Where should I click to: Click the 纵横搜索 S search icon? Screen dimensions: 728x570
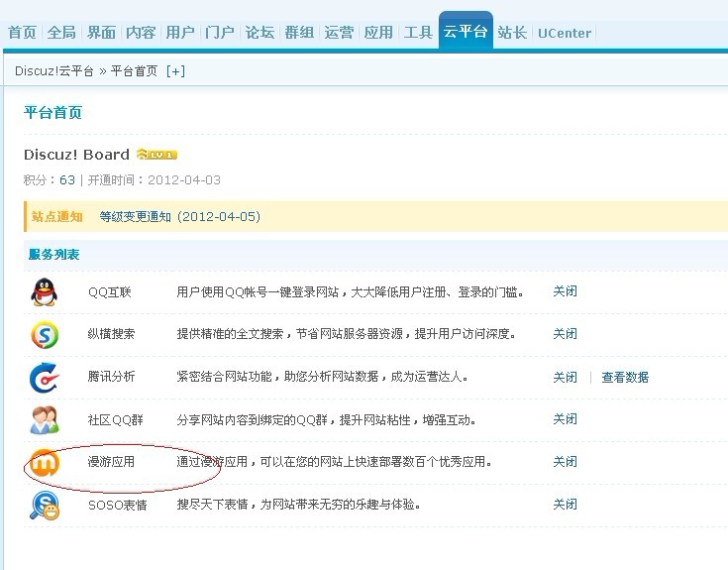coord(45,334)
